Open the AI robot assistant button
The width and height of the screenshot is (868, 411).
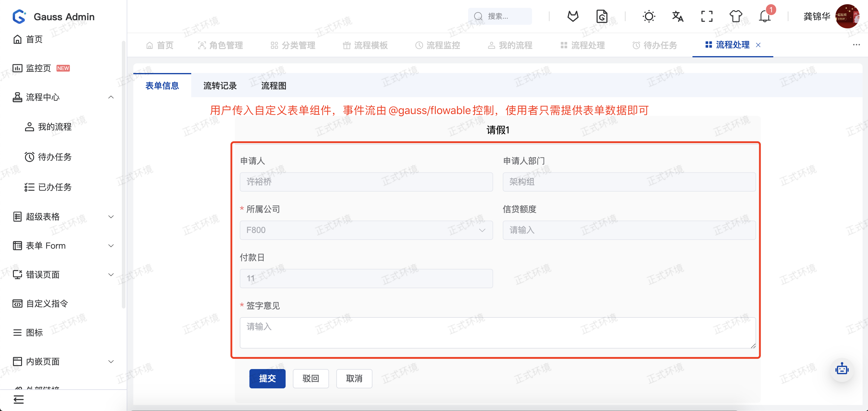[x=841, y=370]
